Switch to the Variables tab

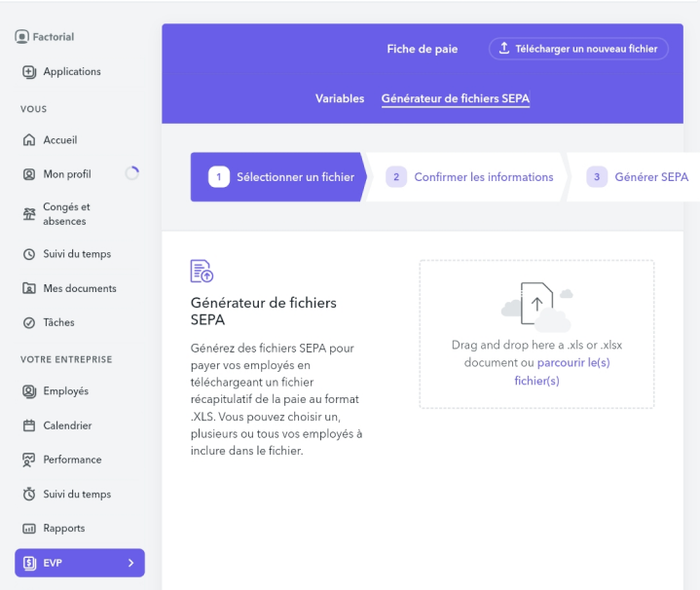click(x=340, y=98)
